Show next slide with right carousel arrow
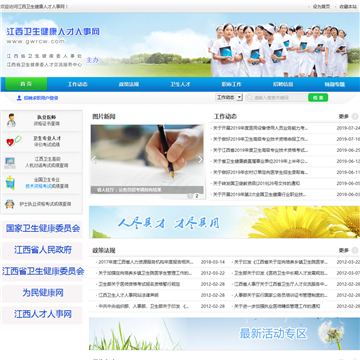Viewport: 360px width, 360px height. tap(200, 160)
